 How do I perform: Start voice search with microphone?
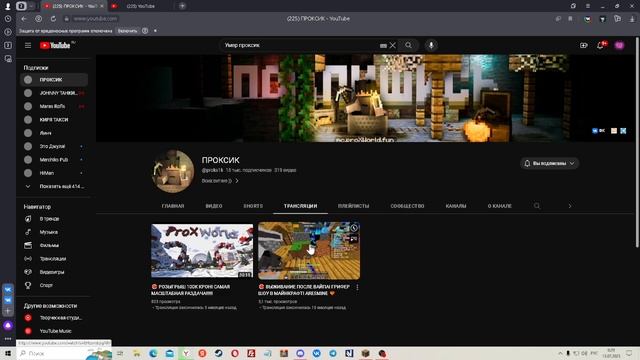[x=431, y=45]
